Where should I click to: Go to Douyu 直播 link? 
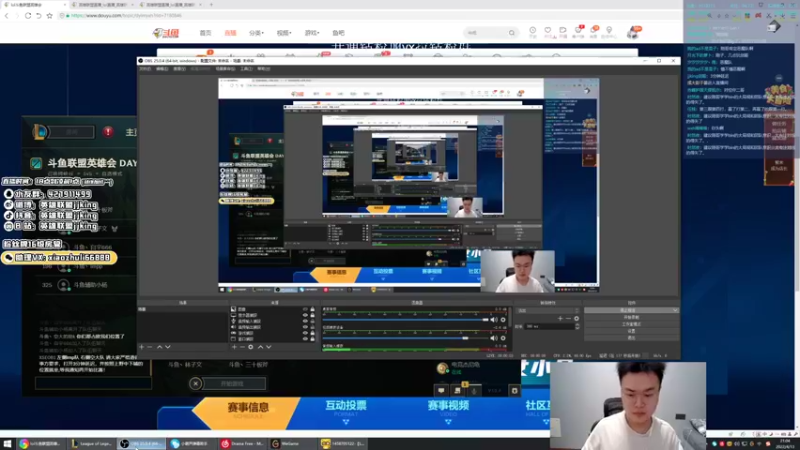[x=231, y=33]
